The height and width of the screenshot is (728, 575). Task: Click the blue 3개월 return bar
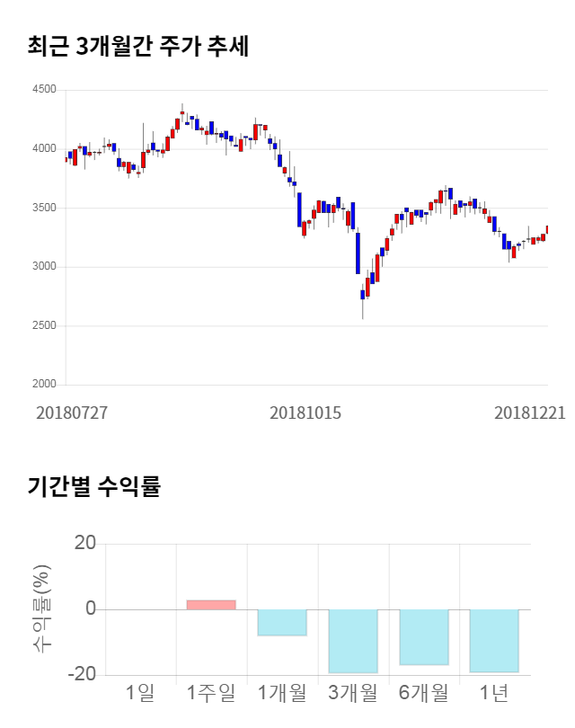pyautogui.click(x=353, y=641)
